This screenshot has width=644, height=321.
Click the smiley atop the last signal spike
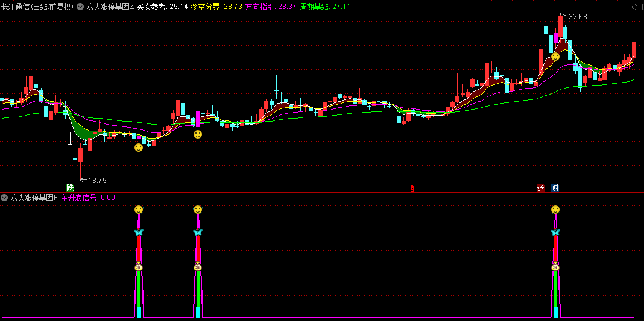pos(555,210)
